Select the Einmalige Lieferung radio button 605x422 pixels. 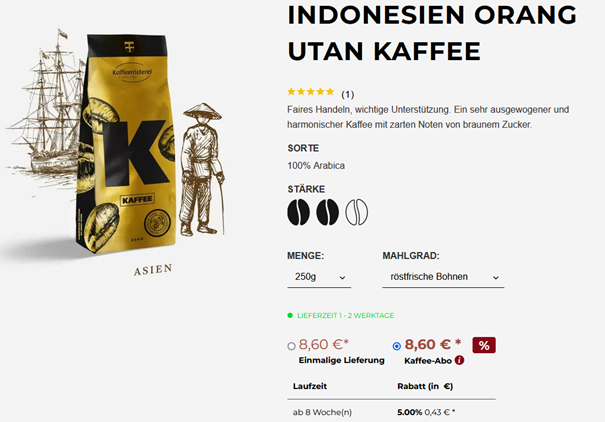coord(291,346)
